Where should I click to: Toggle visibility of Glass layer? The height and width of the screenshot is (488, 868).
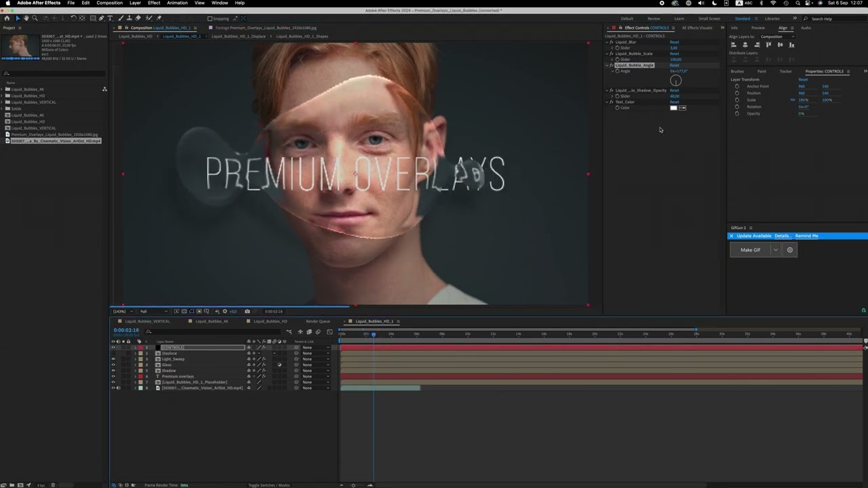pyautogui.click(x=113, y=365)
